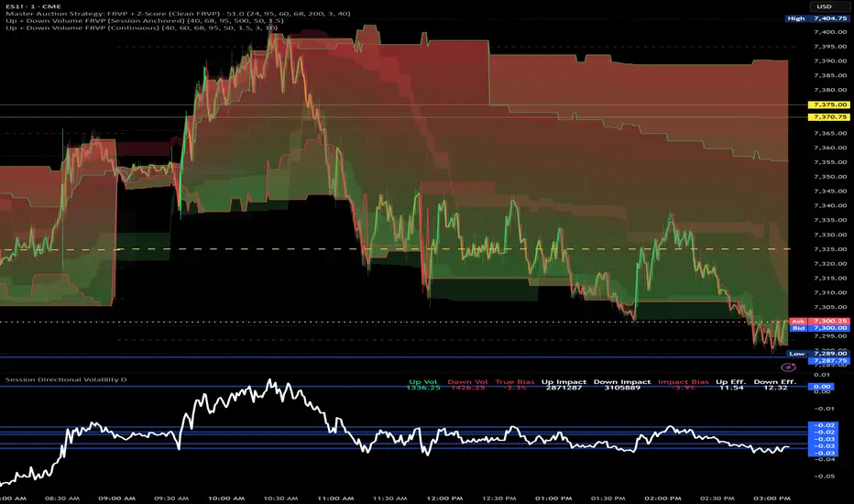Click the 7,390.00 price axis label

[x=830, y=61]
